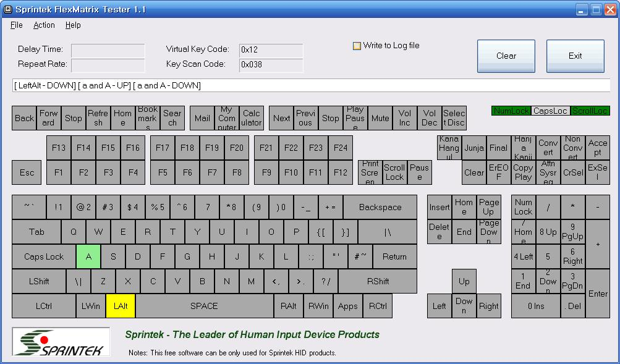Click the NumLock status indicator
Viewport: 620px width, 364px height.
tap(511, 111)
